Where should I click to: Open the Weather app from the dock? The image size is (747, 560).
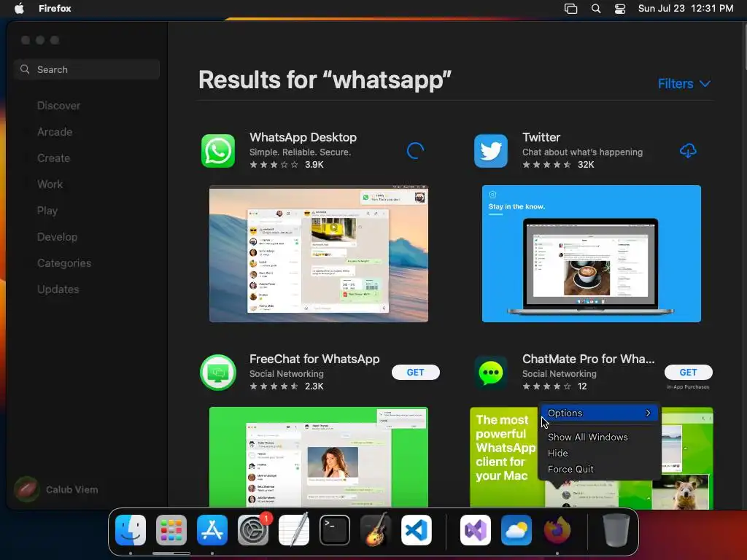point(516,530)
